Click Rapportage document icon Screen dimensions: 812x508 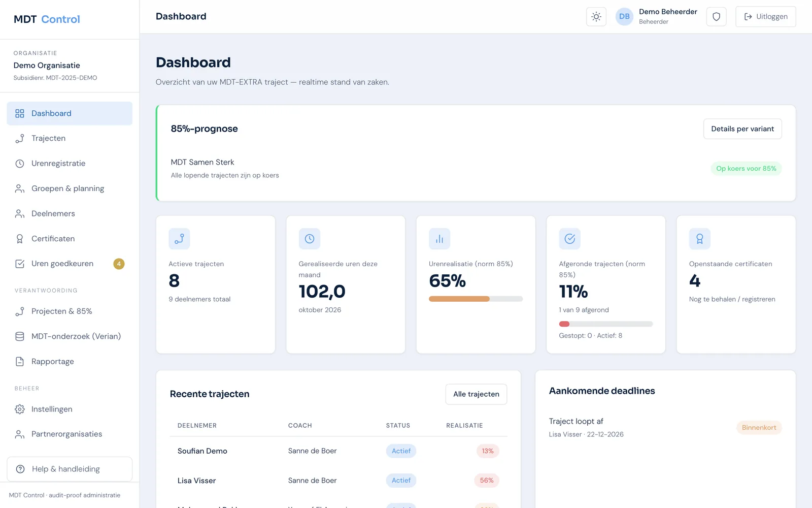tap(20, 362)
